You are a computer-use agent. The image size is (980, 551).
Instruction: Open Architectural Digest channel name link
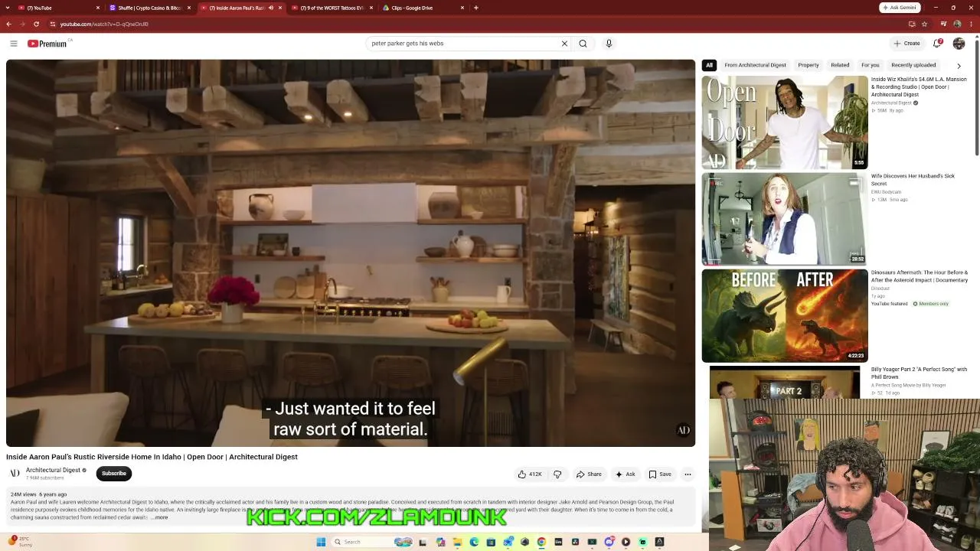(x=53, y=470)
